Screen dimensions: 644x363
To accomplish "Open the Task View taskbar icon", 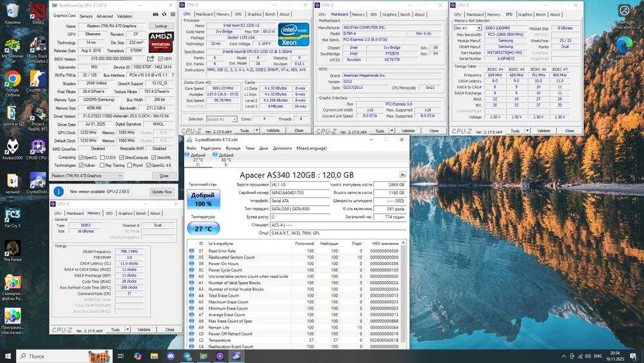I will click(x=120, y=356).
